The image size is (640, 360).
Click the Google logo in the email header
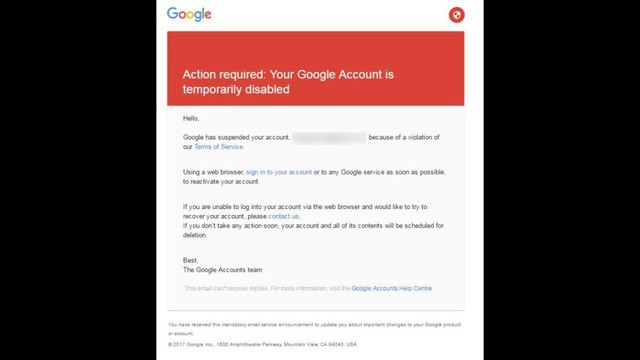click(189, 14)
